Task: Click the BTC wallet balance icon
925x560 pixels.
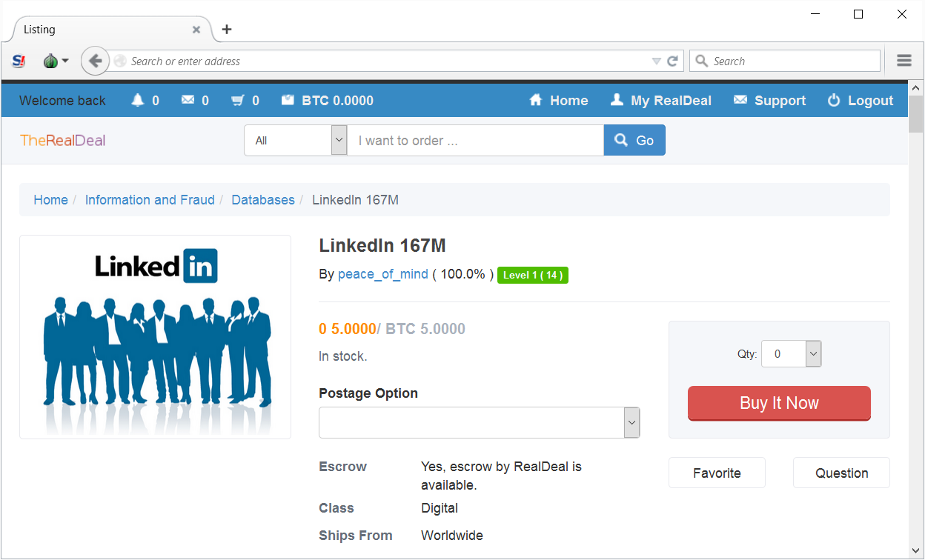Action: 288,101
